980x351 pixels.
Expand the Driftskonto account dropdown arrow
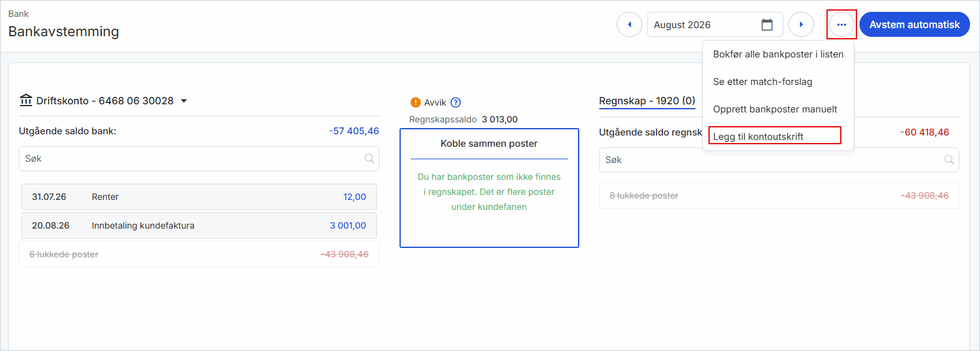(x=184, y=101)
